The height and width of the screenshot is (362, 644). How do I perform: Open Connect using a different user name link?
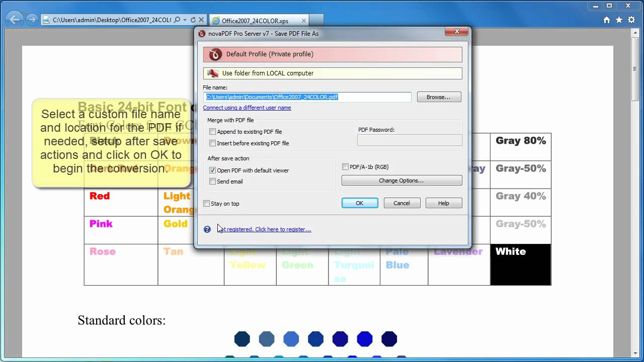click(x=247, y=108)
